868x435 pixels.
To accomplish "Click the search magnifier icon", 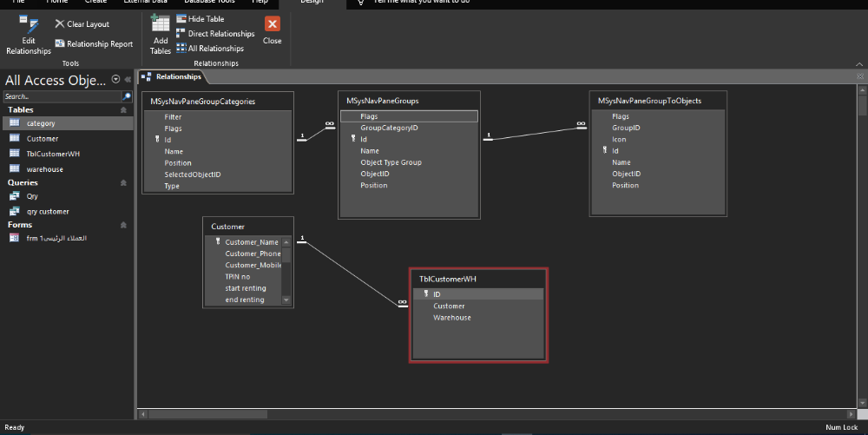I will pyautogui.click(x=127, y=96).
